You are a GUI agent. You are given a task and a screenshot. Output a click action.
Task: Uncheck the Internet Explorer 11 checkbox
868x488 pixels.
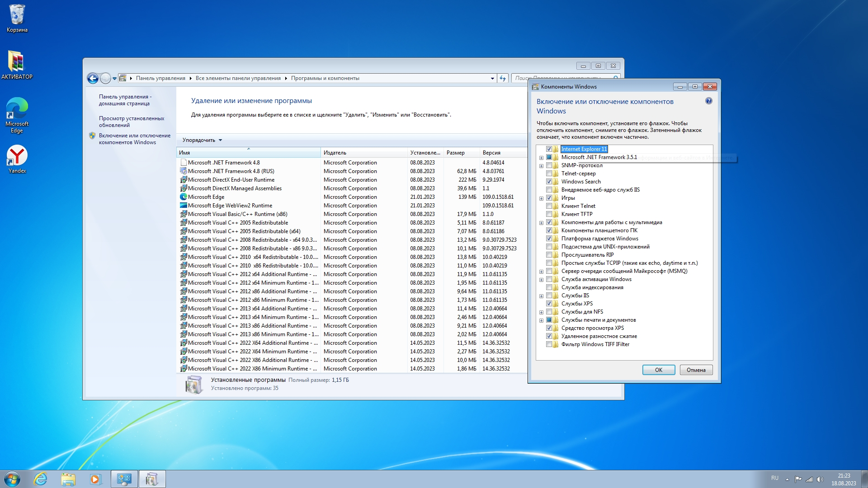click(549, 149)
